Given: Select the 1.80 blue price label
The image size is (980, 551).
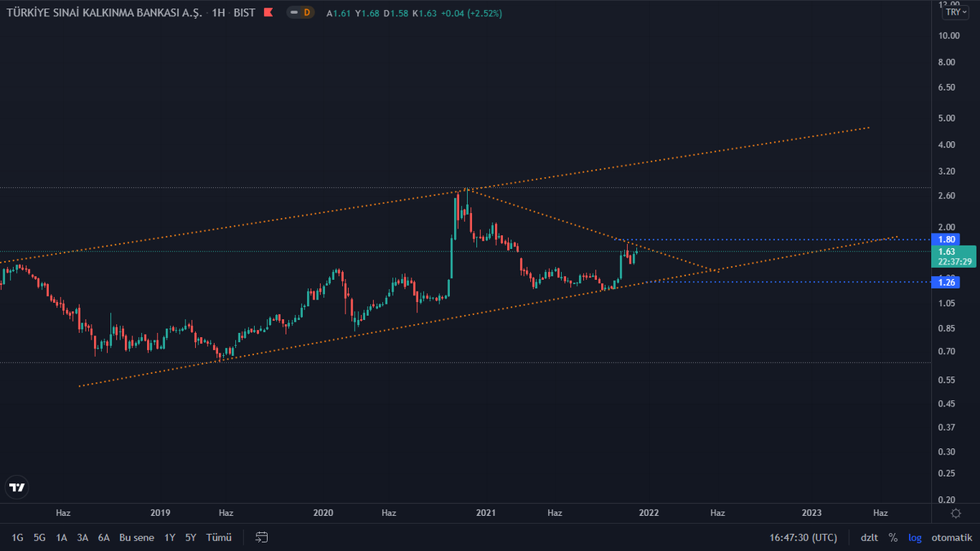Looking at the screenshot, I should tap(947, 239).
